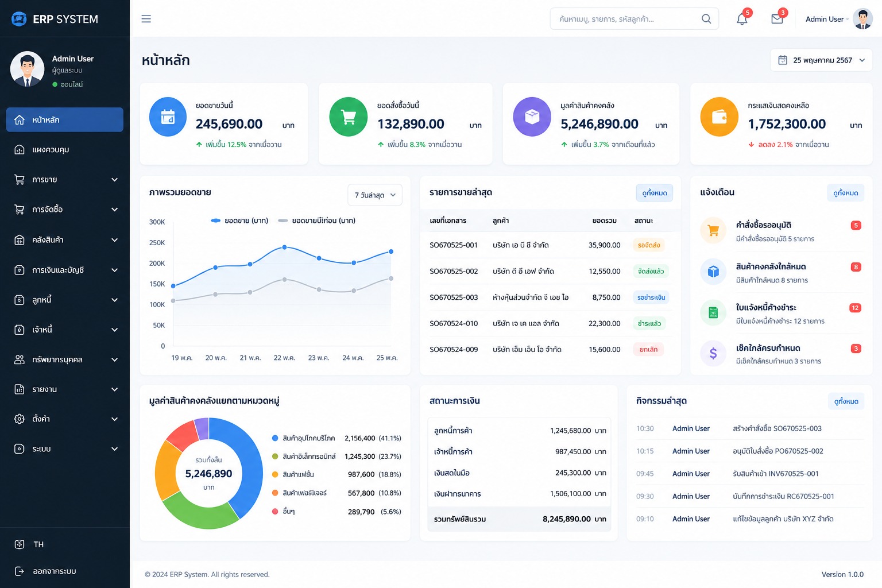Click the green shopping cart orders icon
This screenshot has height=588, width=882.
tap(349, 117)
